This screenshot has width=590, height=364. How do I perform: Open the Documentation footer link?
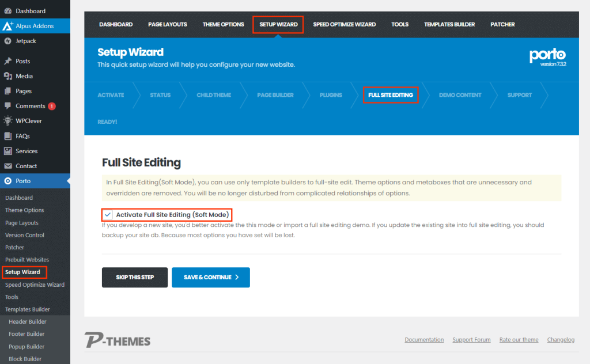[424, 340]
